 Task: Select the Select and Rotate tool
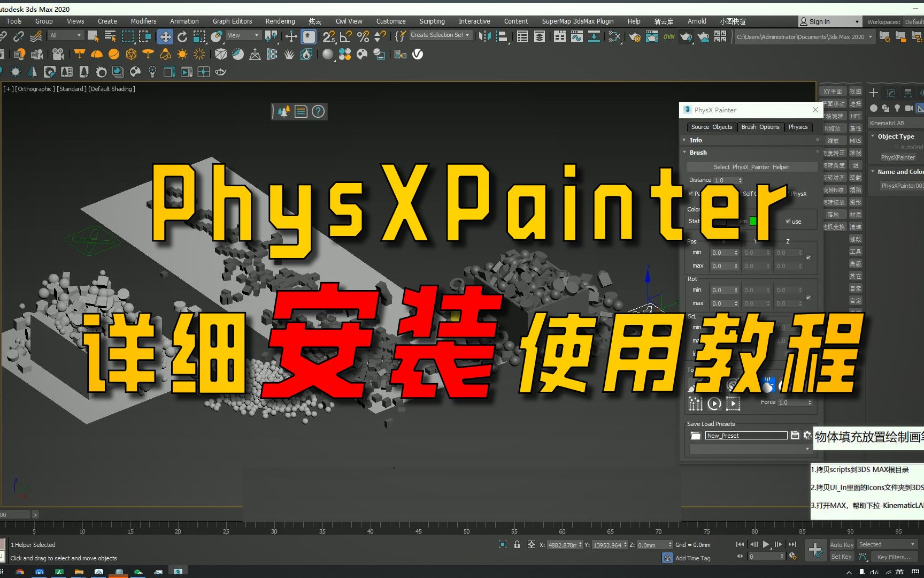[182, 36]
